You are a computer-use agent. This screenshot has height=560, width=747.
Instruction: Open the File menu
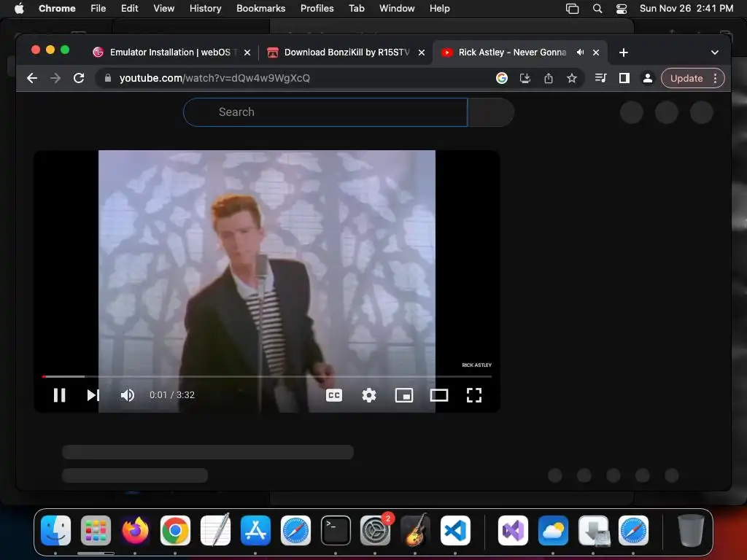coord(98,8)
